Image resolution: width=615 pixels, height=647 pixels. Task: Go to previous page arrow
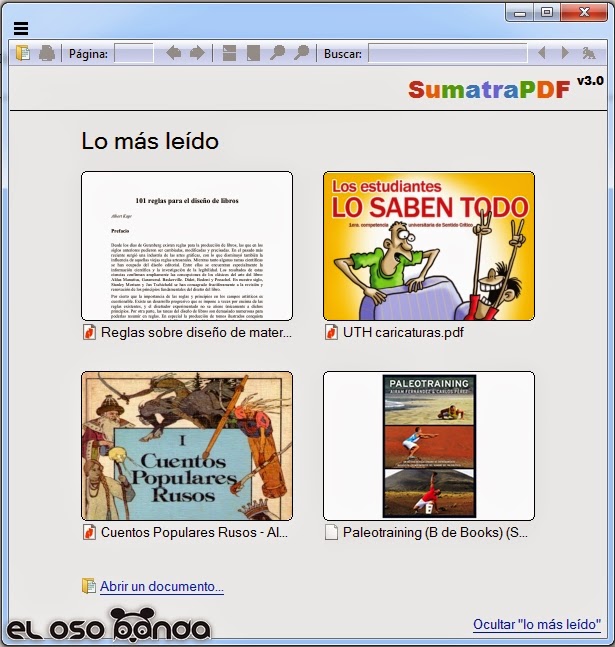[x=174, y=53]
